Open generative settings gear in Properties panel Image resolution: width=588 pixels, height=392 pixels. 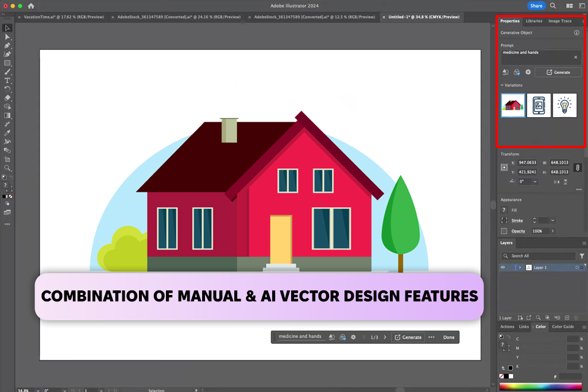point(528,72)
